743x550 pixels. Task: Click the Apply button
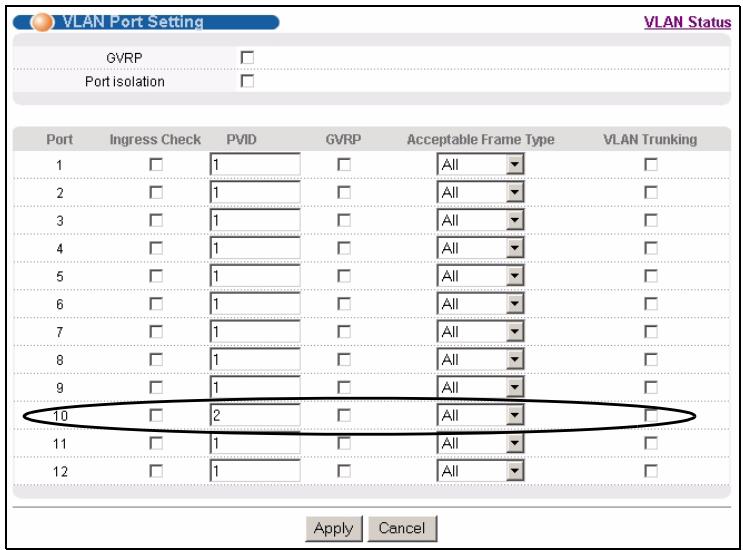click(334, 528)
